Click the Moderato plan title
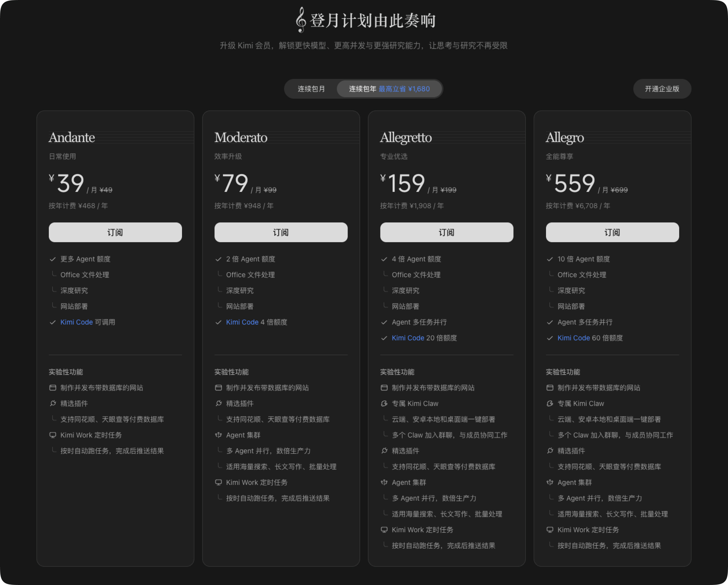728x585 pixels. 241,138
